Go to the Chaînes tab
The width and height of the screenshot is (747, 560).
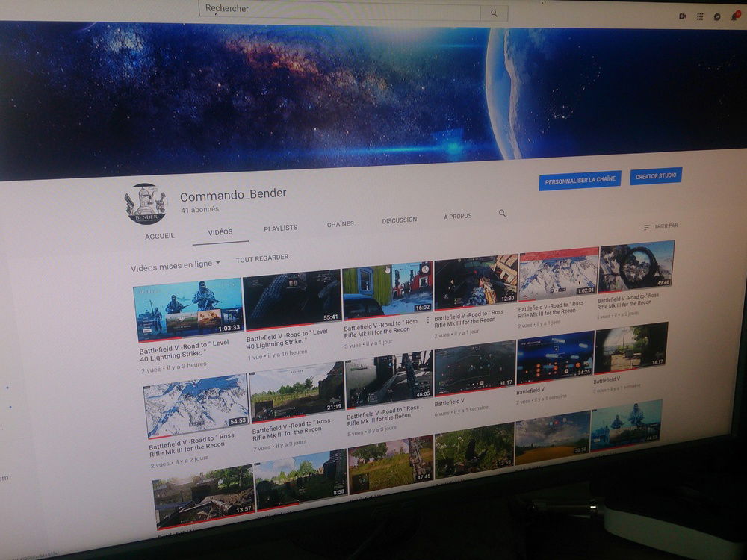coord(340,224)
